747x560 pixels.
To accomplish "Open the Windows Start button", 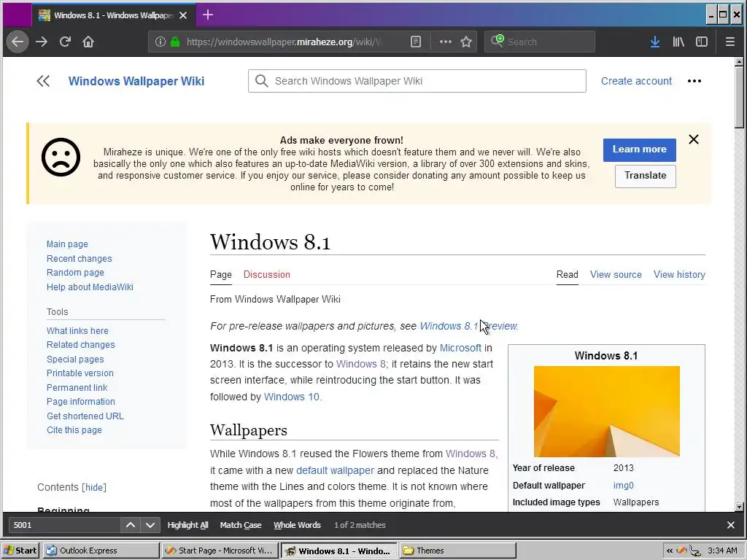I will coord(20,551).
